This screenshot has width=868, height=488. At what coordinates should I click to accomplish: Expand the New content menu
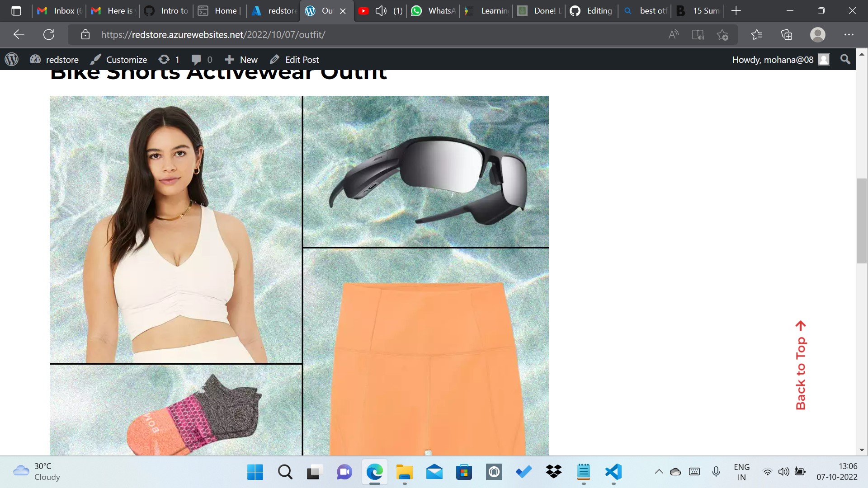pyautogui.click(x=241, y=60)
